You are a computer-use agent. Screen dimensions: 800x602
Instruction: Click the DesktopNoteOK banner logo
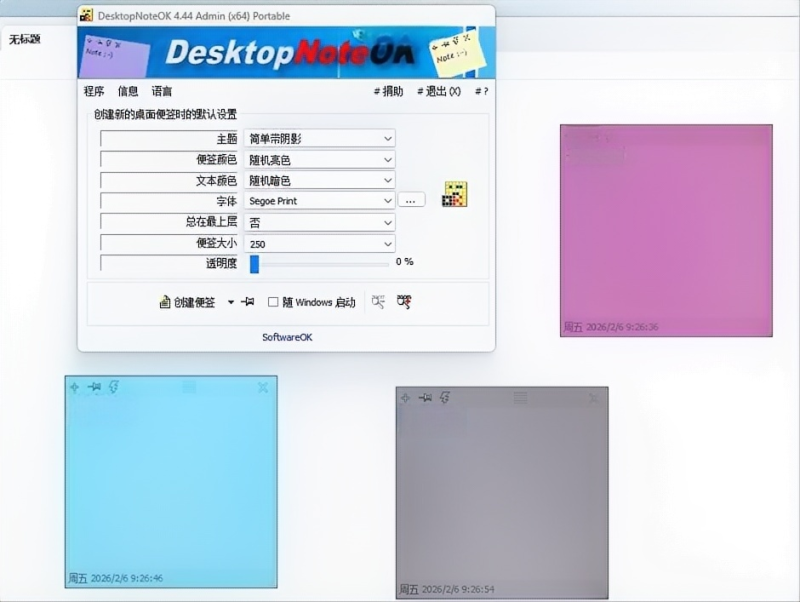pos(290,53)
